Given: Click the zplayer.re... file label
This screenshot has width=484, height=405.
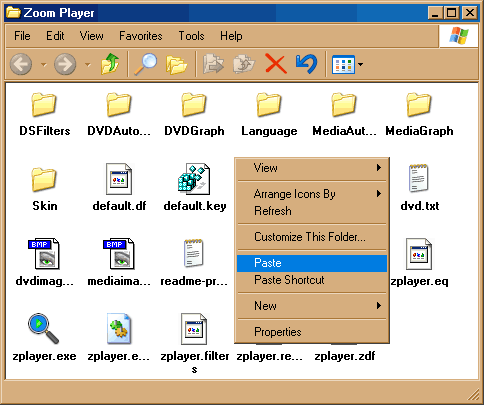Looking at the screenshot, I should click(x=269, y=356).
